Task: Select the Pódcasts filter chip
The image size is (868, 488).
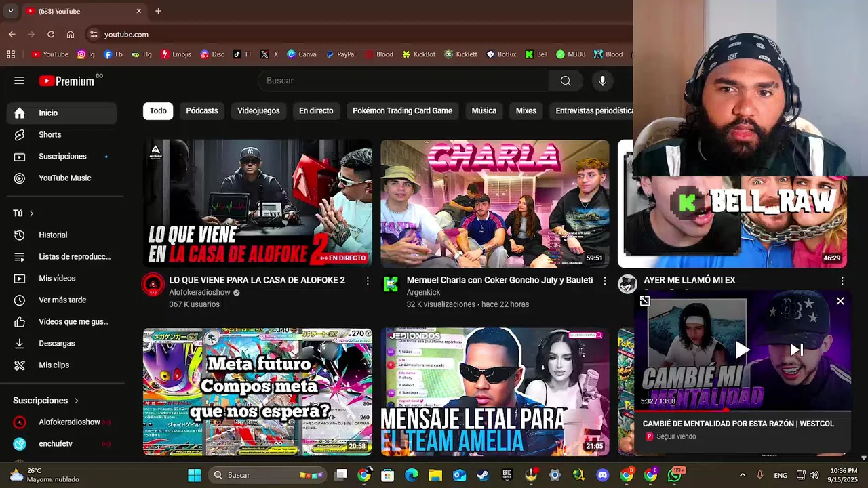Action: click(202, 110)
